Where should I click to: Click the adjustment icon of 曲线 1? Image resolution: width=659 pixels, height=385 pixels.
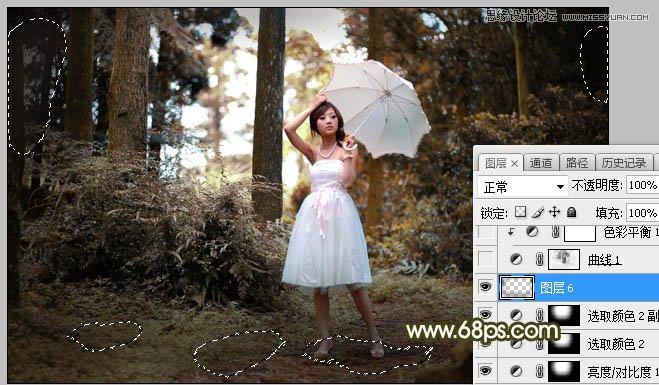[x=516, y=259]
